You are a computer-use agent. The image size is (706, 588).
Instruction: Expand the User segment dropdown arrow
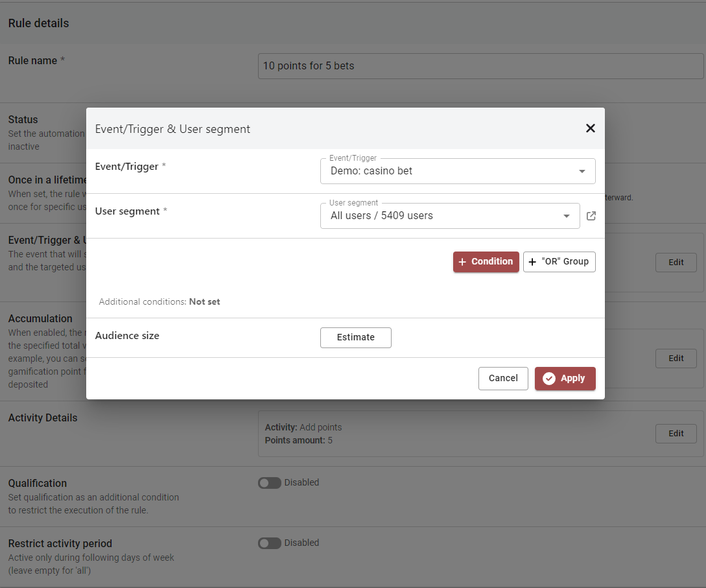coord(567,216)
